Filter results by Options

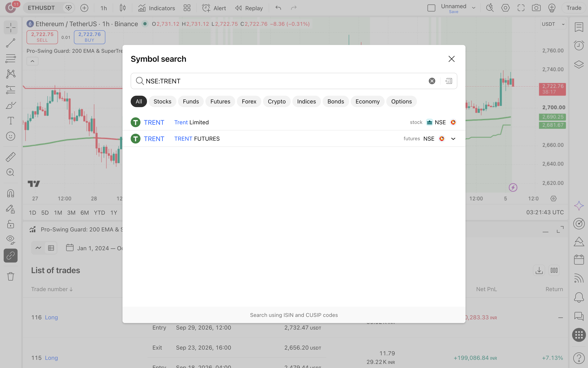pyautogui.click(x=401, y=101)
